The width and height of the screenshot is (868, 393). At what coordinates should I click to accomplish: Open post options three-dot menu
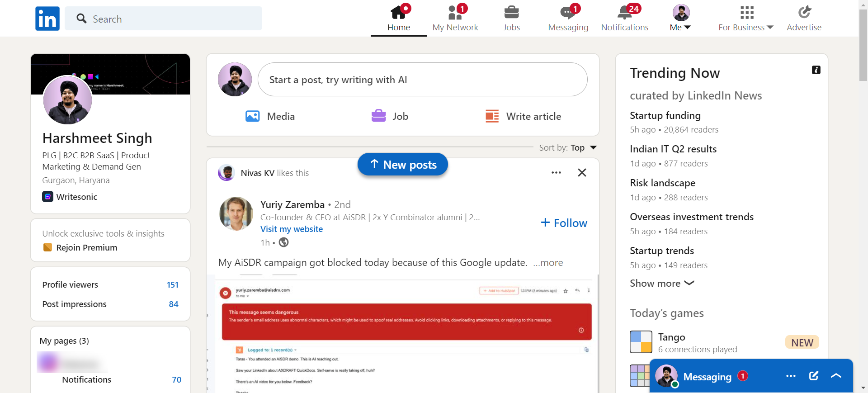coord(556,173)
